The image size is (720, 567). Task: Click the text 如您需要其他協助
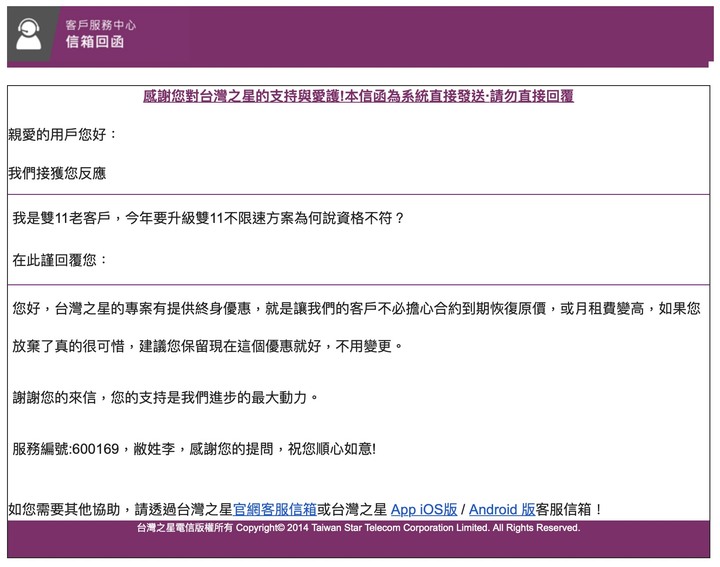tap(64, 509)
